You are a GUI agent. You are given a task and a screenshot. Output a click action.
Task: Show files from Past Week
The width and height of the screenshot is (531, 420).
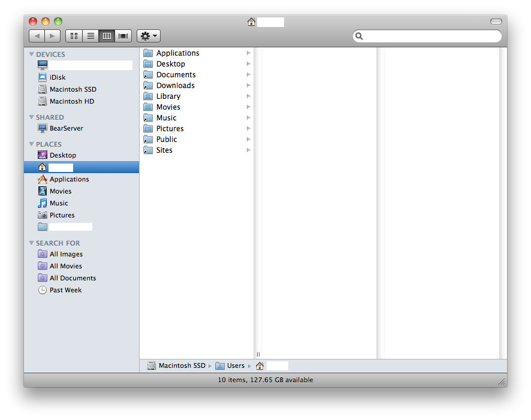82,290
